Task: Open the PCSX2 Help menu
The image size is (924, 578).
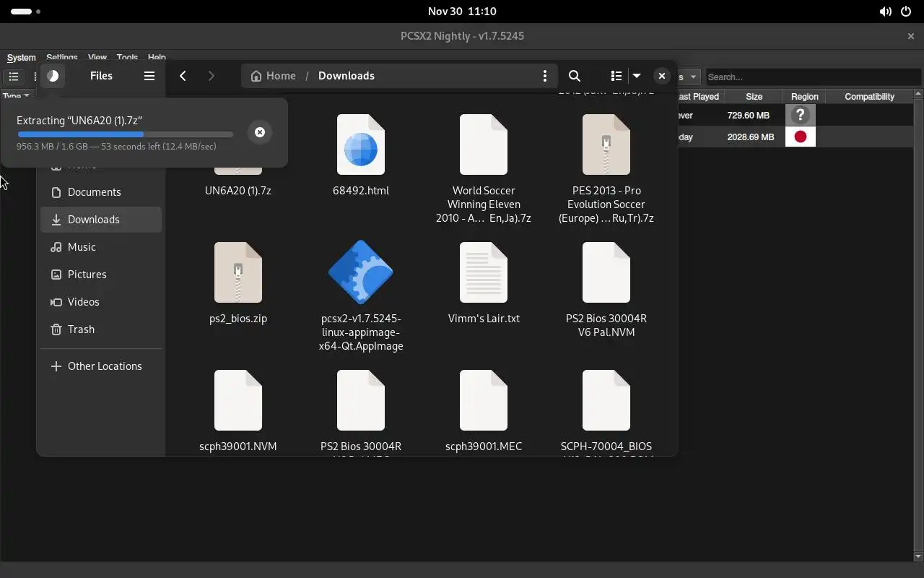Action: pyautogui.click(x=157, y=57)
